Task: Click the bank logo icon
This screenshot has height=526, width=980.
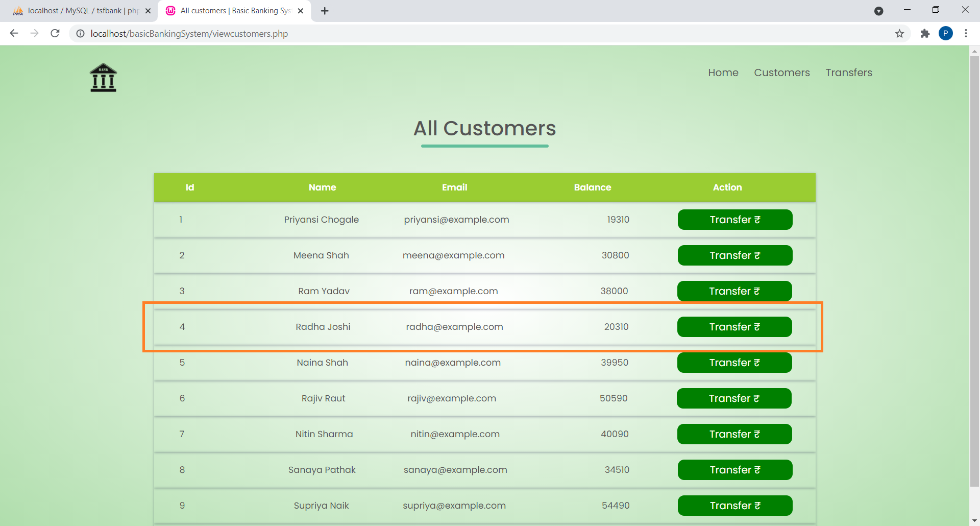Action: (x=103, y=78)
